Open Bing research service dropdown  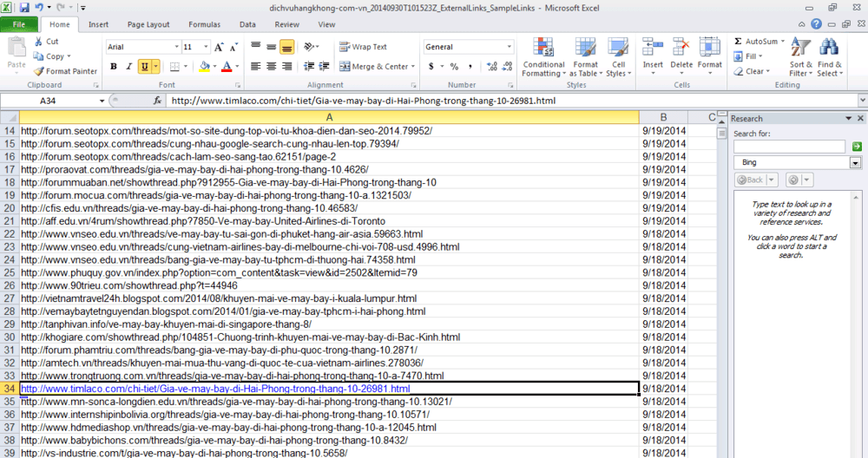click(x=855, y=162)
